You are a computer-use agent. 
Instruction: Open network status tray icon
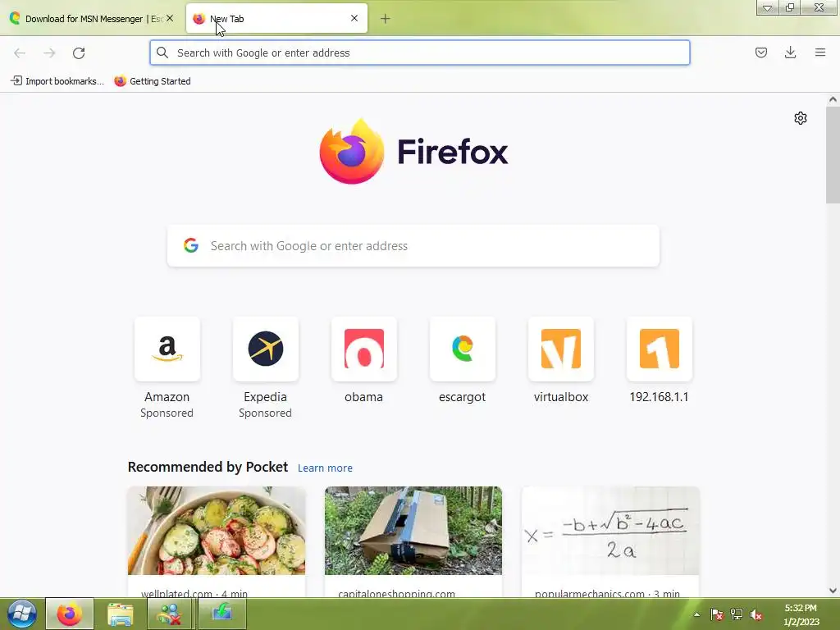pos(737,614)
